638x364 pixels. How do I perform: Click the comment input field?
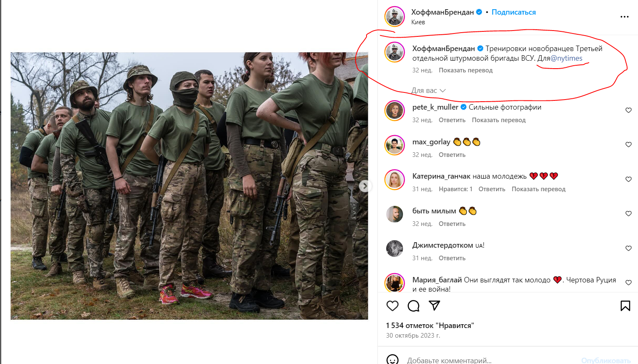coord(490,360)
